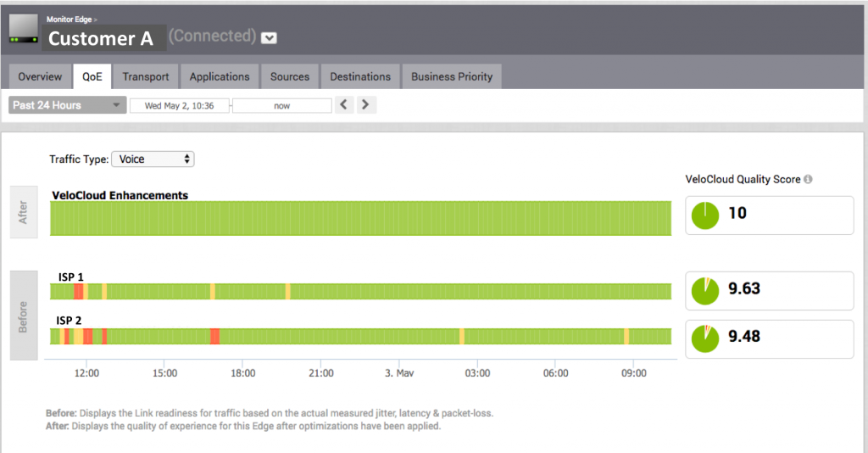Click the VeloCloud Enhancements label
868x453 pixels.
pyautogui.click(x=120, y=195)
